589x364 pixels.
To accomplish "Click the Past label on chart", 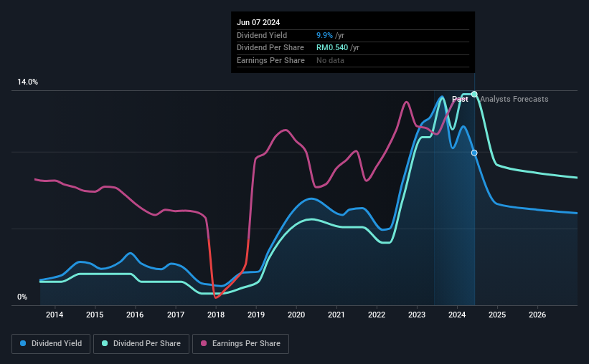I will pyautogui.click(x=460, y=99).
